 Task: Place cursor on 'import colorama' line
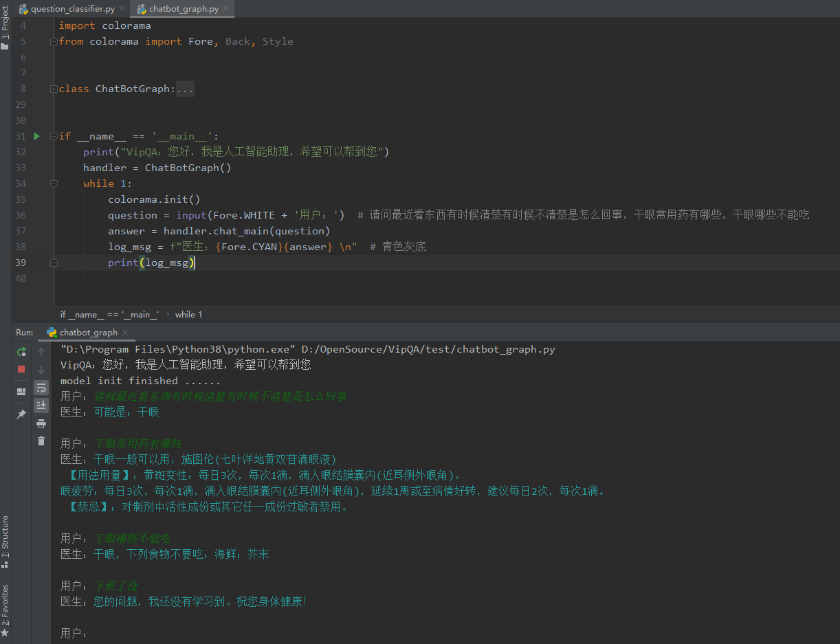click(x=104, y=25)
